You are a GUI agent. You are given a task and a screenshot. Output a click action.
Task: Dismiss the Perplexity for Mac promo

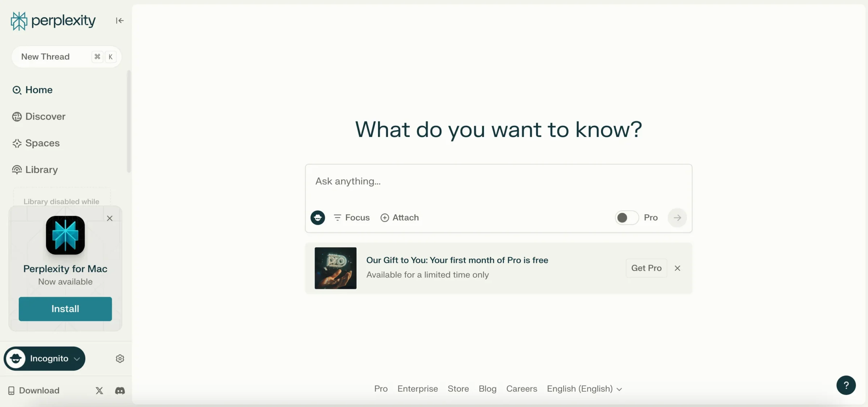[110, 218]
